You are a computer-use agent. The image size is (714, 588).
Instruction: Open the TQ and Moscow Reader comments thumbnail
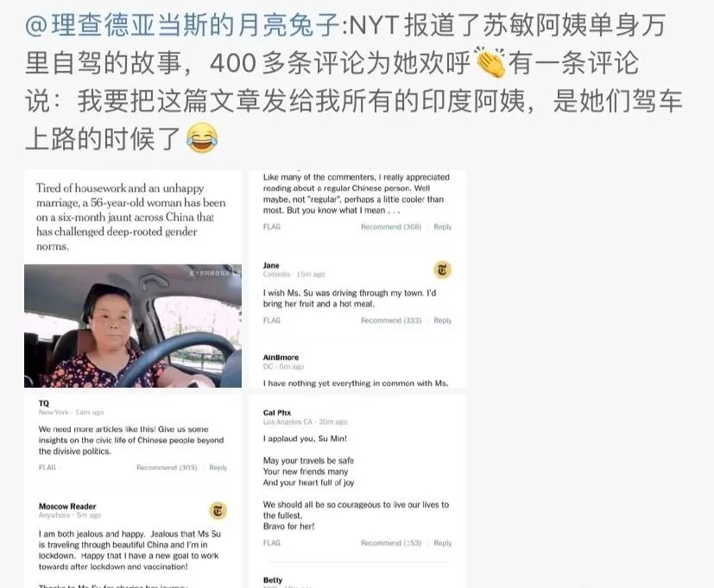(133, 491)
